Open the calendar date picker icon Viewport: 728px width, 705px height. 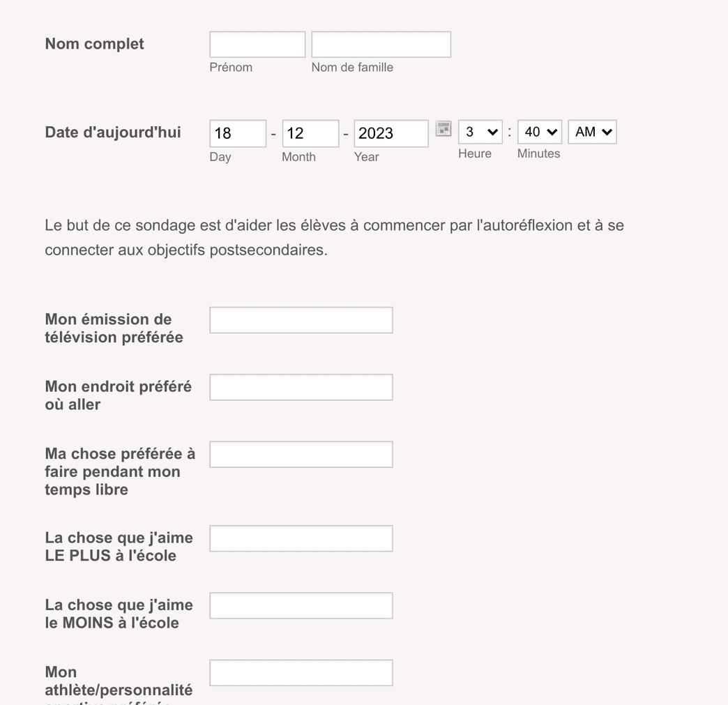tap(443, 129)
